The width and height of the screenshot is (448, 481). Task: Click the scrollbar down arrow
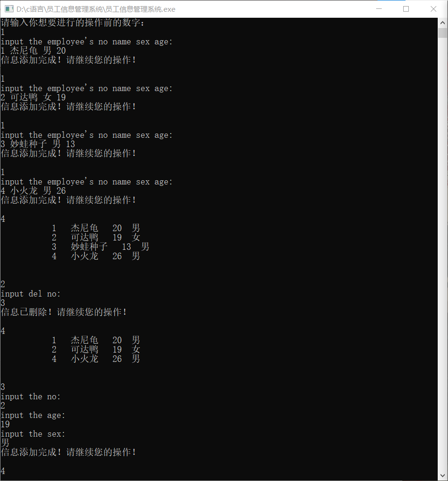(442, 476)
